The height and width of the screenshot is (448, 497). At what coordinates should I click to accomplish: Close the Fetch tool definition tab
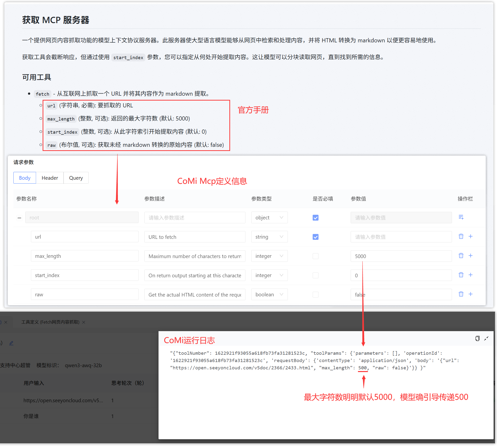pyautogui.click(x=84, y=322)
